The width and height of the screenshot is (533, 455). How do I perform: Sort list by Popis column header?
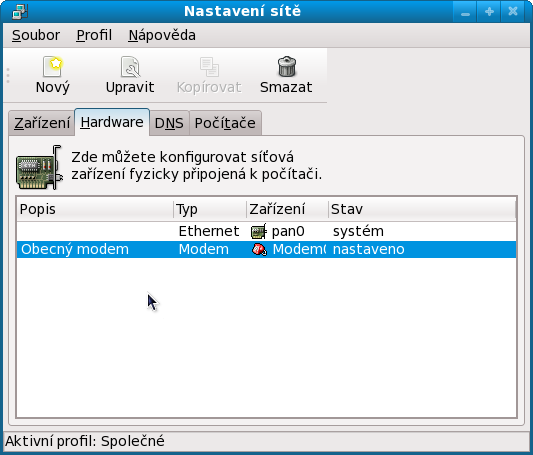coord(95,209)
